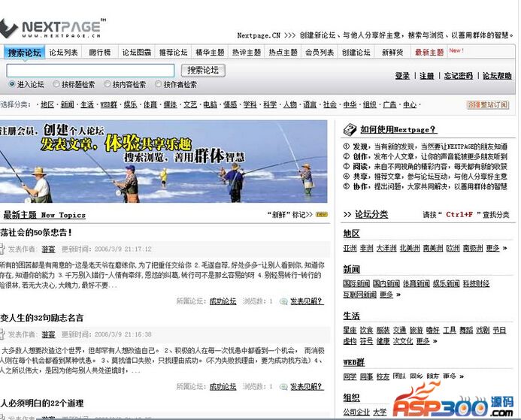The width and height of the screenshot is (521, 420).
Task: Open the 会员列表 tab
Action: (x=320, y=53)
